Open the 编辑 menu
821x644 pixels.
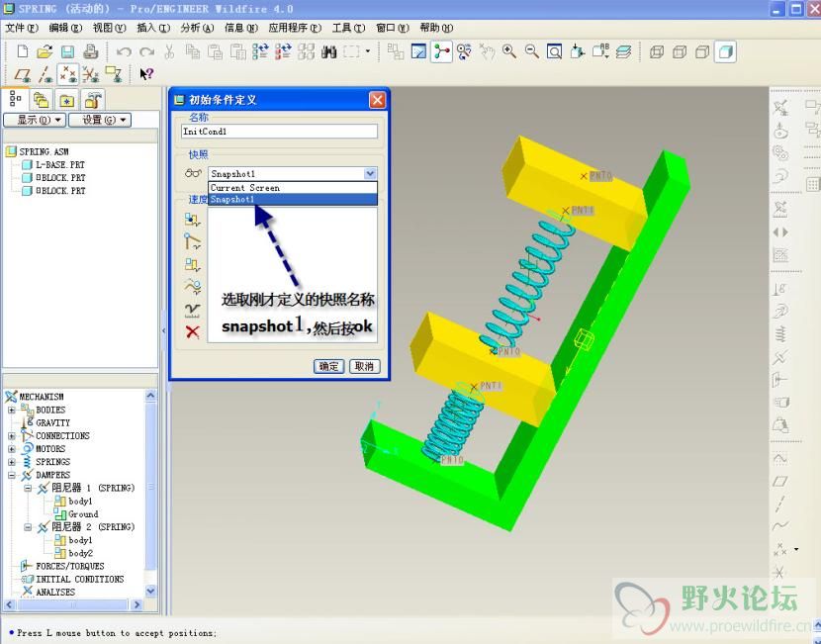click(65, 28)
